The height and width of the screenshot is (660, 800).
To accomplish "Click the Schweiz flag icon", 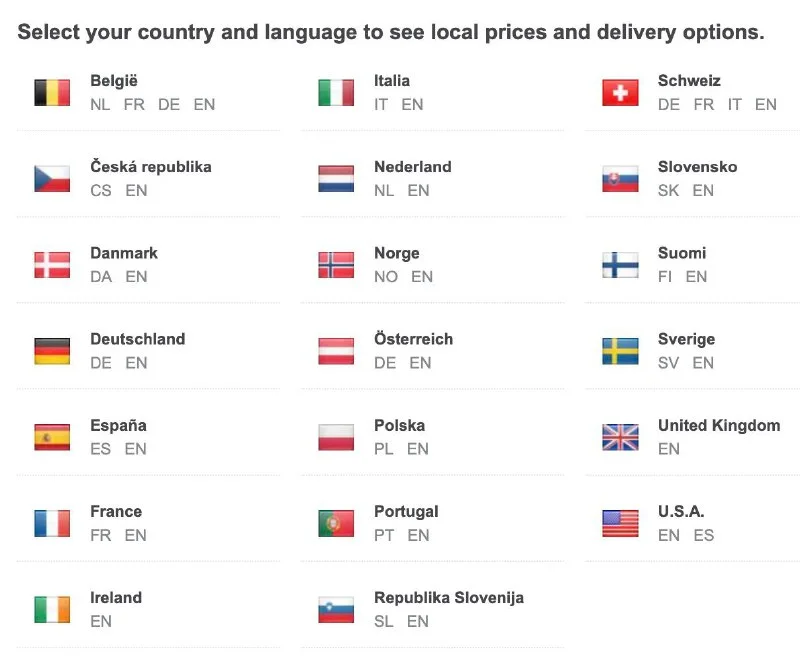I will coord(620,93).
